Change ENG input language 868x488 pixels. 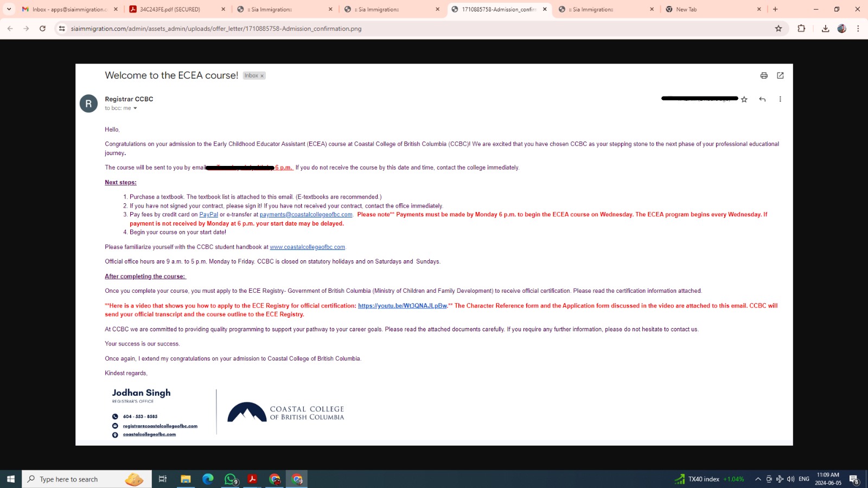[804, 479]
